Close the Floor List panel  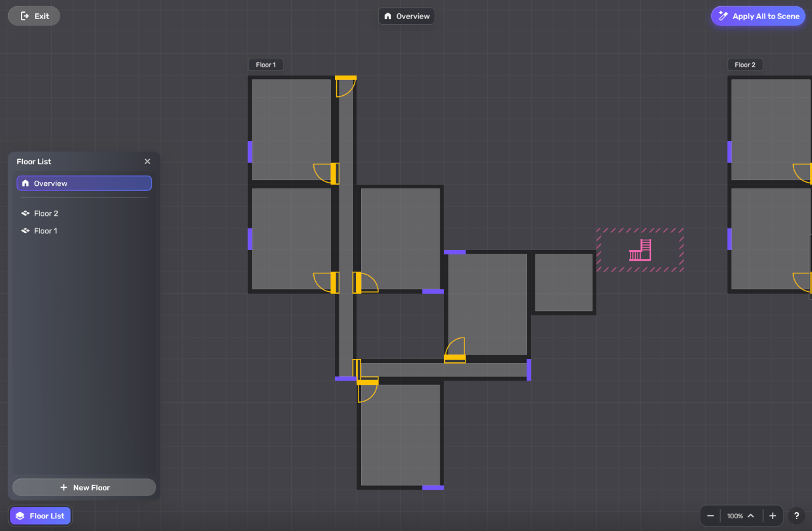pyautogui.click(x=147, y=162)
